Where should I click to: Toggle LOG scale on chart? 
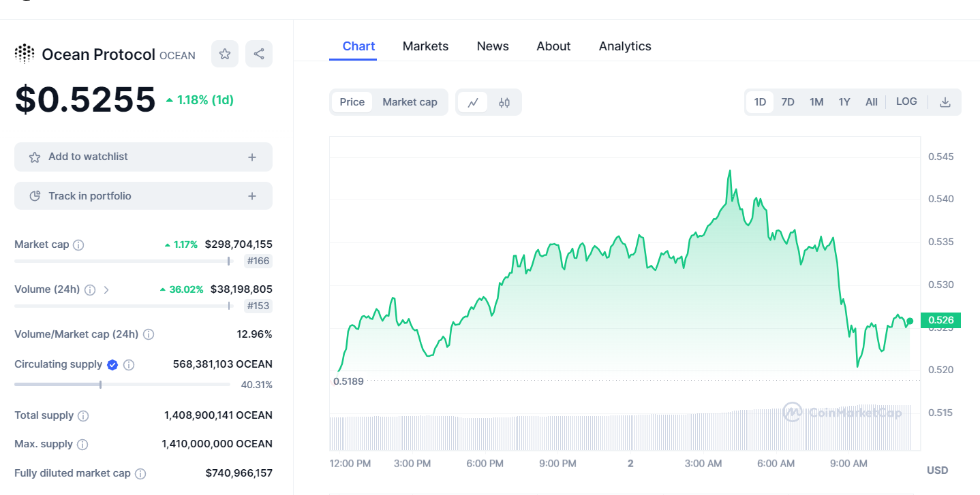[906, 101]
